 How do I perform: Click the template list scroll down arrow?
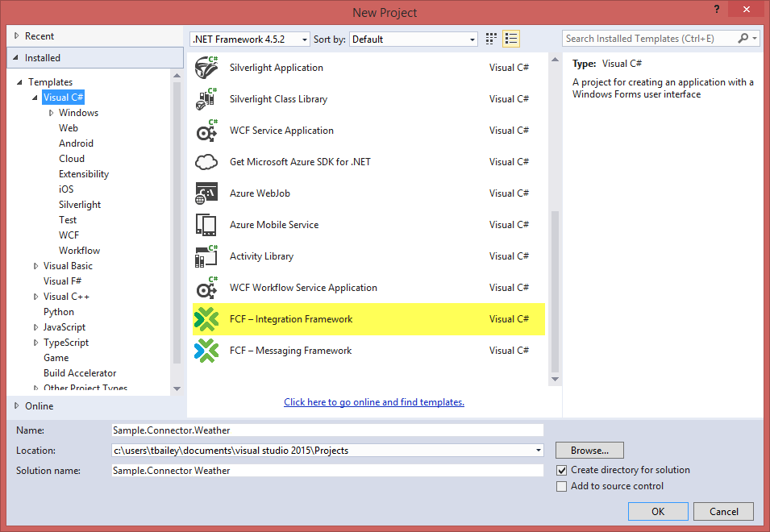point(555,379)
